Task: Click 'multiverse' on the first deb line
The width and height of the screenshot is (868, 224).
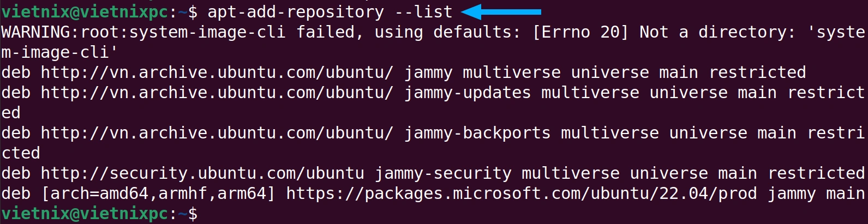Action: [x=512, y=72]
